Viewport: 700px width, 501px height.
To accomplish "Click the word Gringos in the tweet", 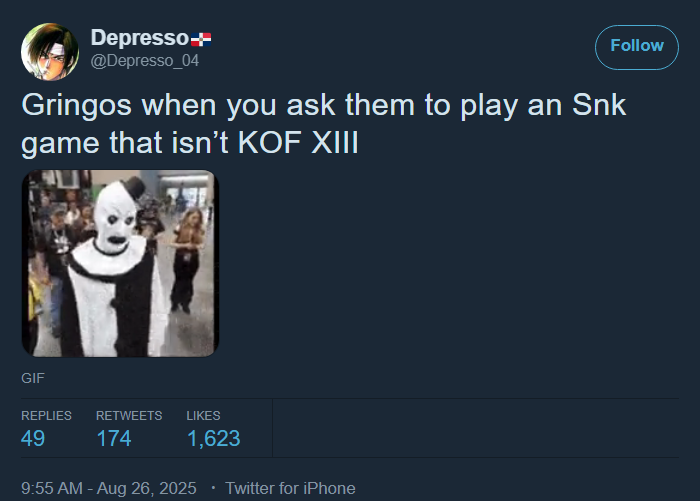I will click(x=76, y=105).
